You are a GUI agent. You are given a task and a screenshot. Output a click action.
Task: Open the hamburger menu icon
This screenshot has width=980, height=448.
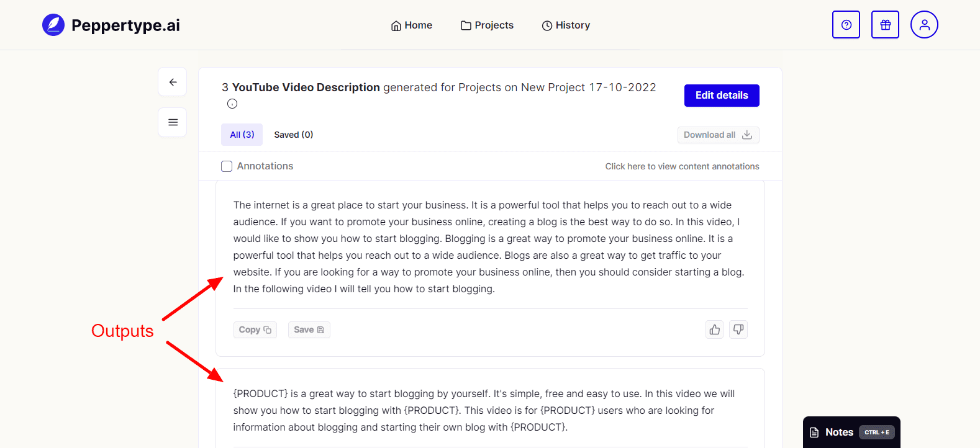click(x=173, y=122)
